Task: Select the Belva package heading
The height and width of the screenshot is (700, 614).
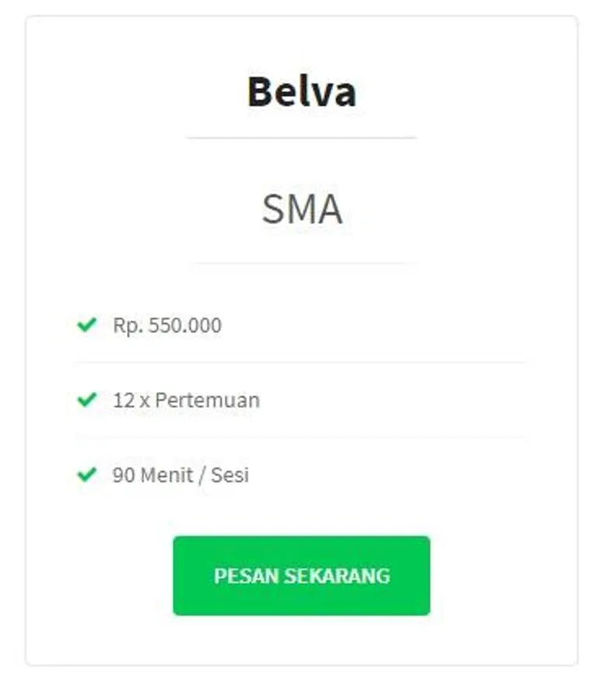Action: tap(301, 92)
